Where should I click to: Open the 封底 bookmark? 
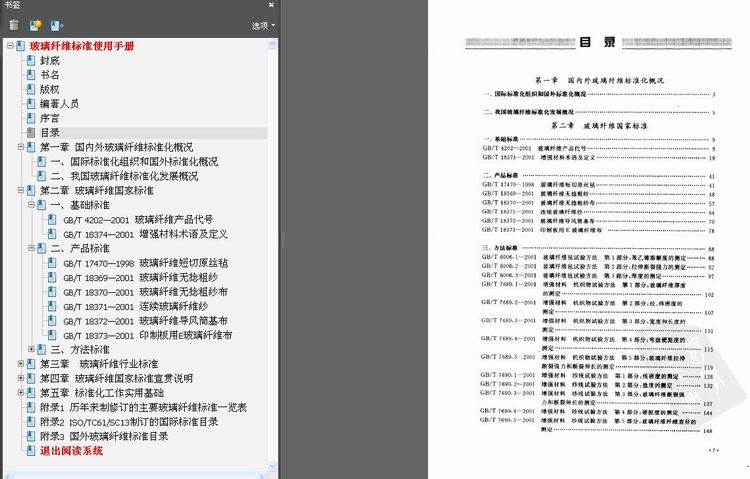(x=50, y=60)
